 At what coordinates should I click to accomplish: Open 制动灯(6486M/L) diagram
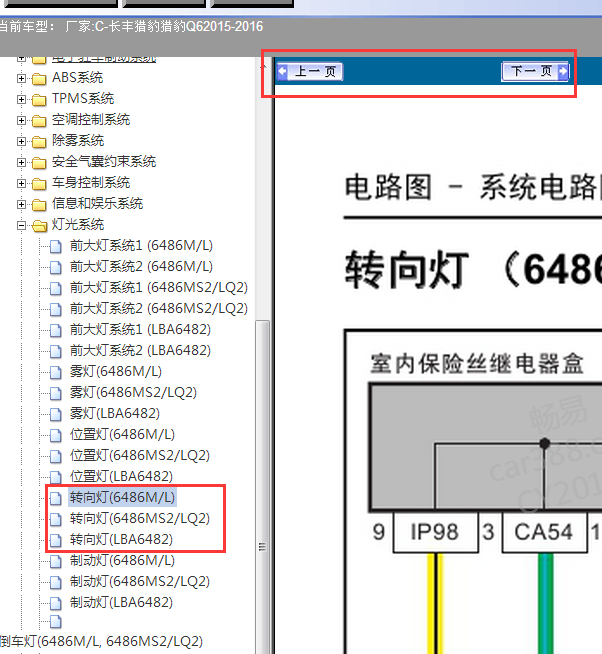122,561
